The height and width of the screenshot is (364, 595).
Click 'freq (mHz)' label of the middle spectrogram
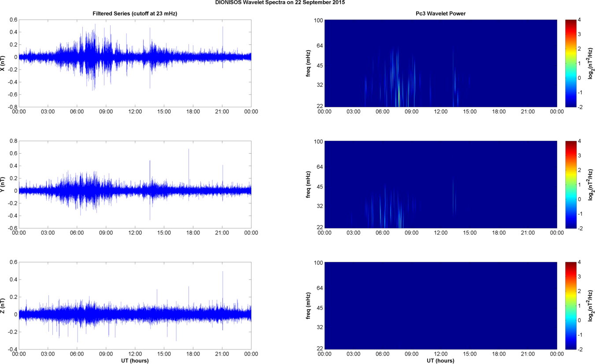point(309,184)
